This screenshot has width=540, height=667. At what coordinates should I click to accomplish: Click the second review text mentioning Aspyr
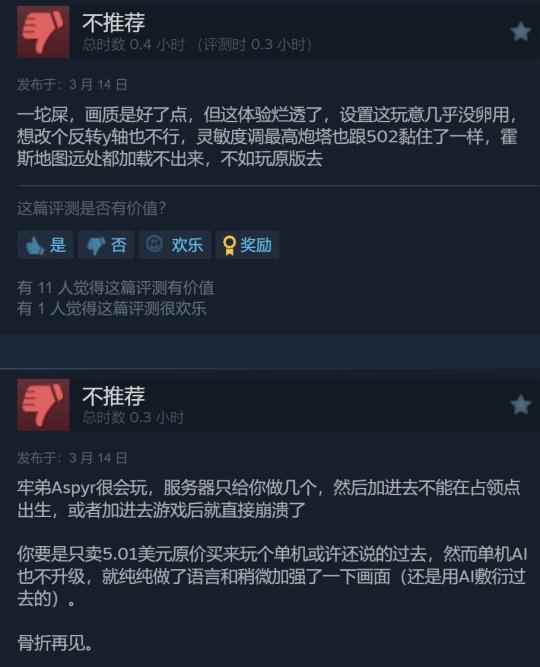click(x=269, y=499)
